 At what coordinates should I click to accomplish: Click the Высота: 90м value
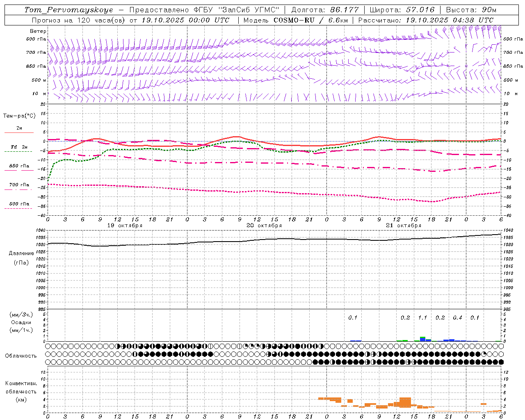[x=470, y=10]
